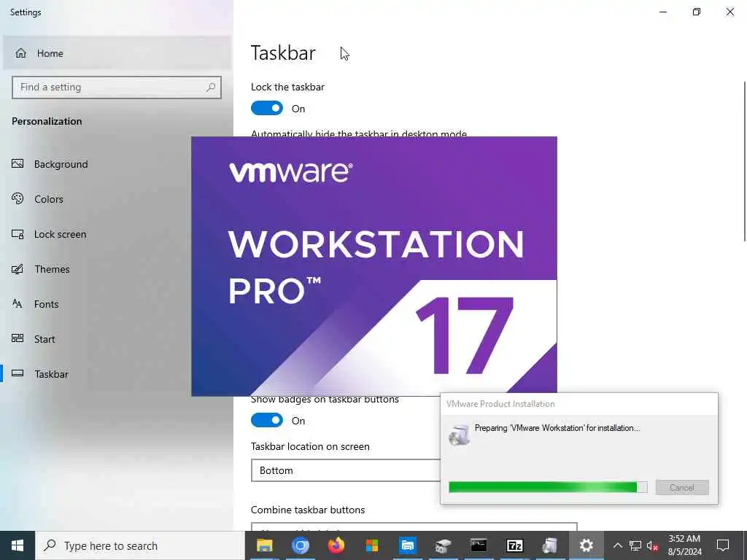
Task: Click the Find a setting search box
Action: pos(117,87)
